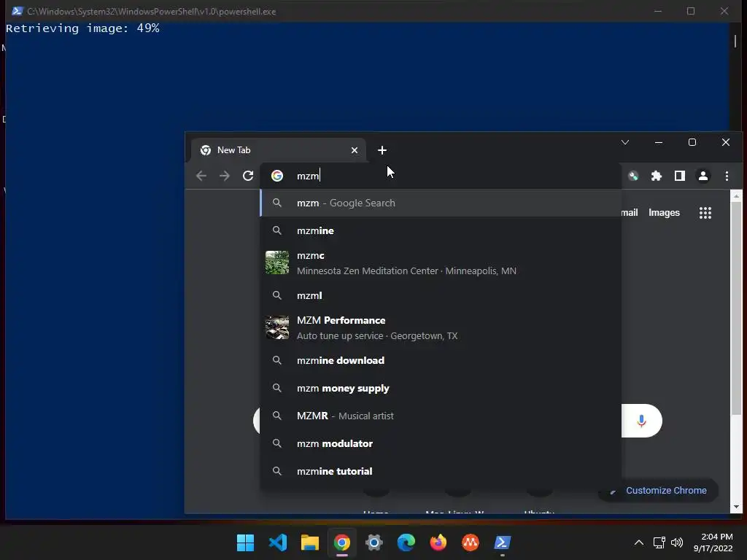
Task: Go back in Chrome navigation
Action: pos(201,176)
